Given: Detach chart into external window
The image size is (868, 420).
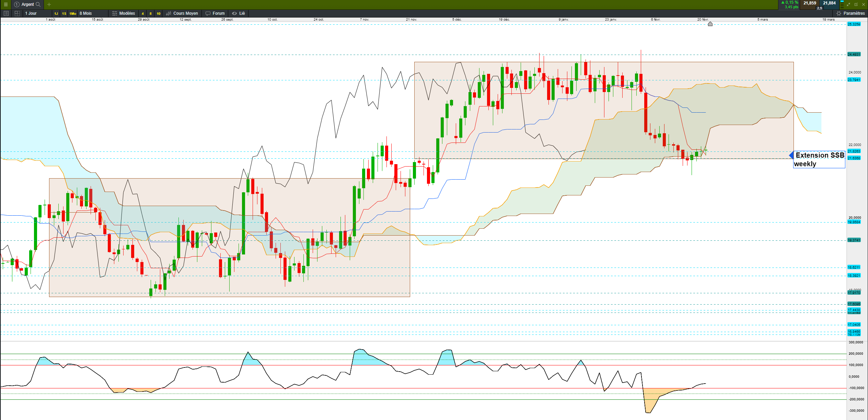Looking at the screenshot, I should pos(856,4).
